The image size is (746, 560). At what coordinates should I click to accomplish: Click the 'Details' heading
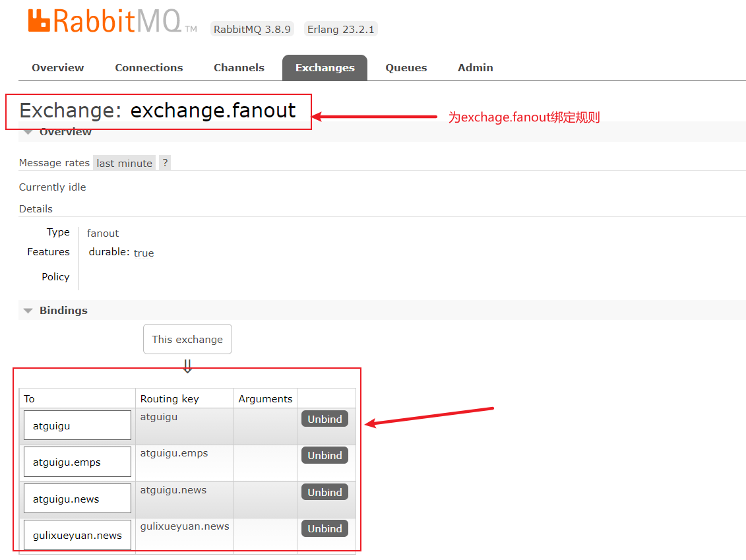(x=36, y=209)
